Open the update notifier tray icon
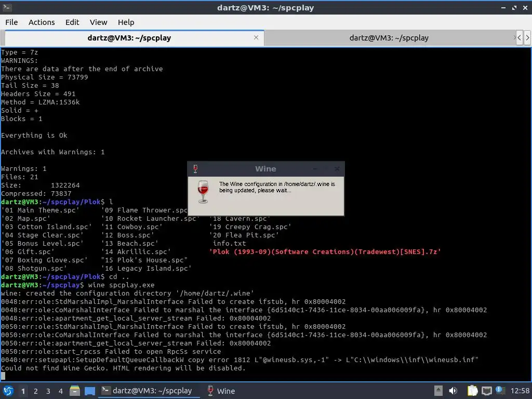The width and height of the screenshot is (532, 399). [x=500, y=390]
